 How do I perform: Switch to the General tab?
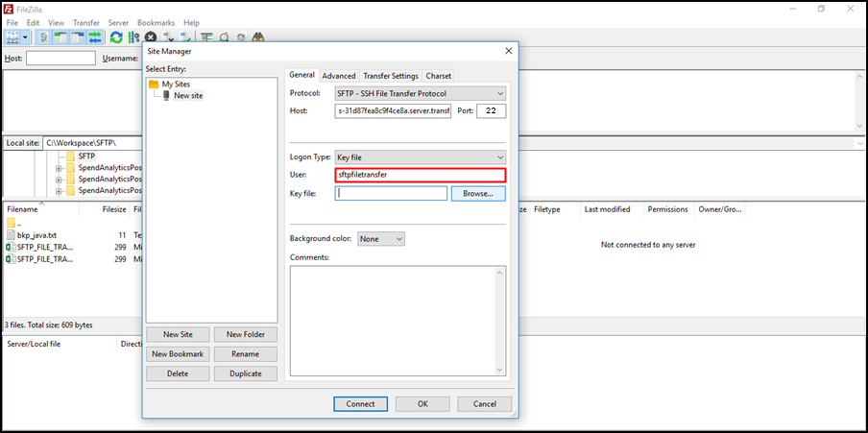click(301, 75)
